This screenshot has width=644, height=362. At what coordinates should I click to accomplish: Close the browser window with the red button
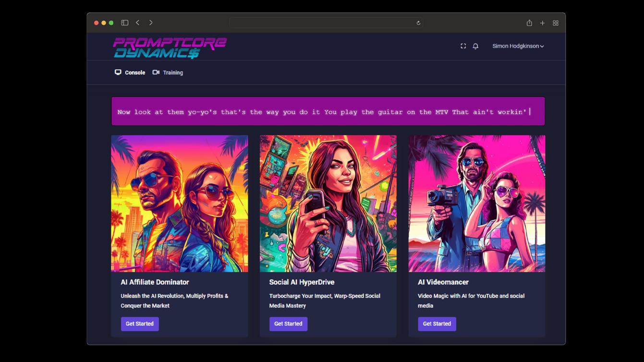(96, 23)
